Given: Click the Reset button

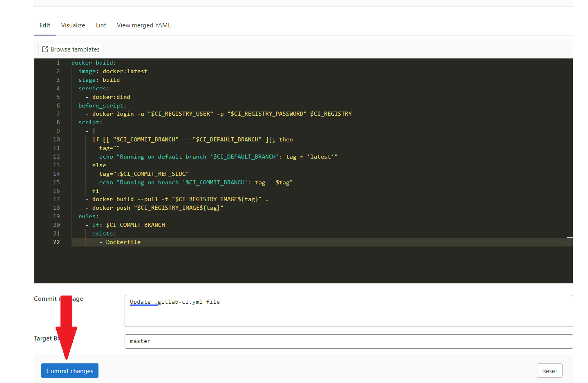Looking at the screenshot, I should pos(550,371).
